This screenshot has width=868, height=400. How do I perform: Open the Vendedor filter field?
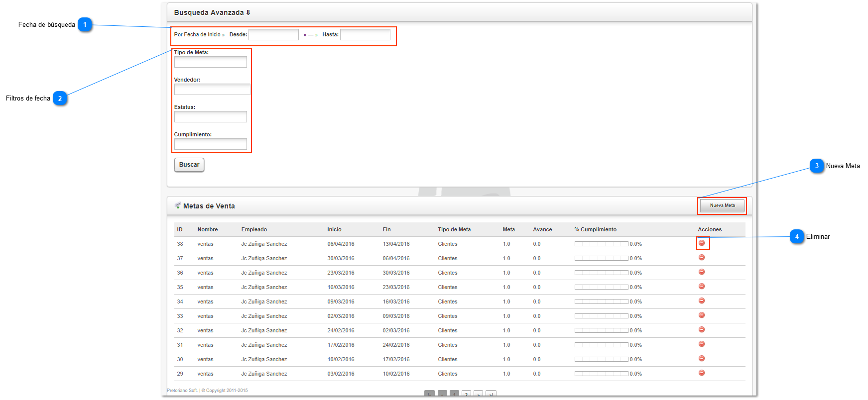pos(212,89)
